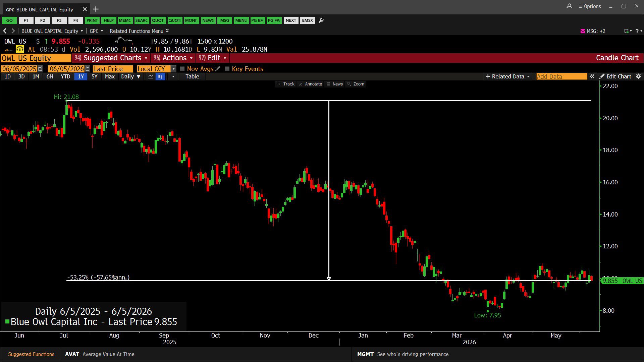Select the 1D time range

[x=7, y=76]
